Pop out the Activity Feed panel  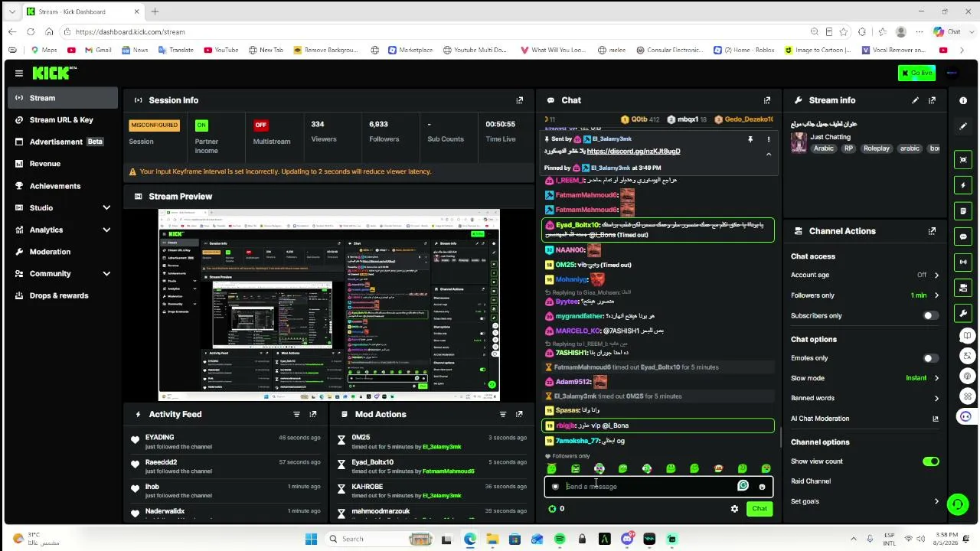tap(313, 414)
